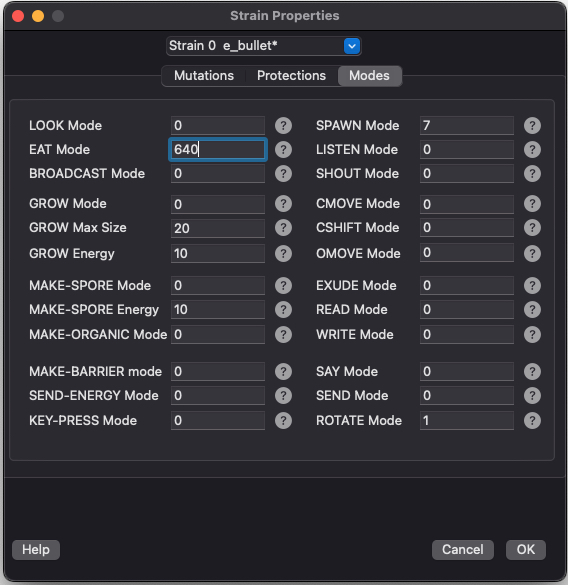Click the EAT Mode help question mark
Screen dimensions: 568x585
[283, 150]
